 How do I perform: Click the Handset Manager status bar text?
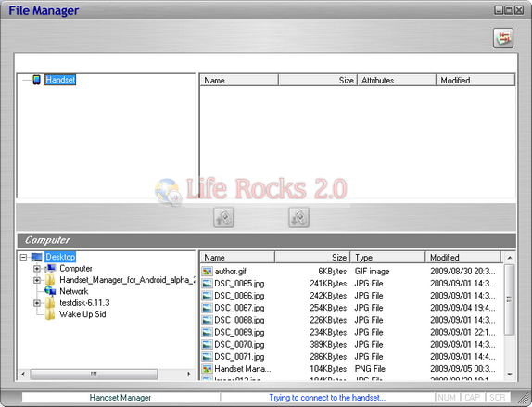point(120,398)
